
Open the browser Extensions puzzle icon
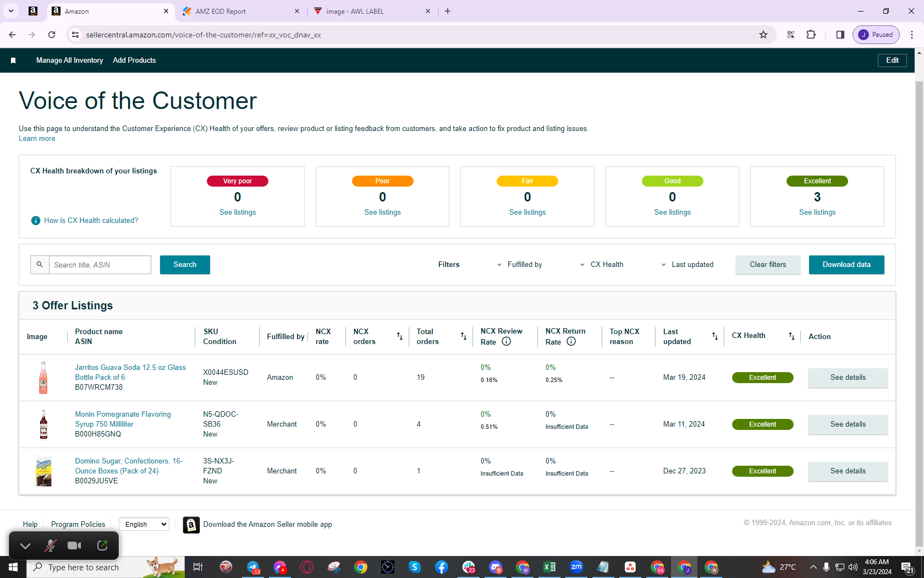pyautogui.click(x=811, y=35)
